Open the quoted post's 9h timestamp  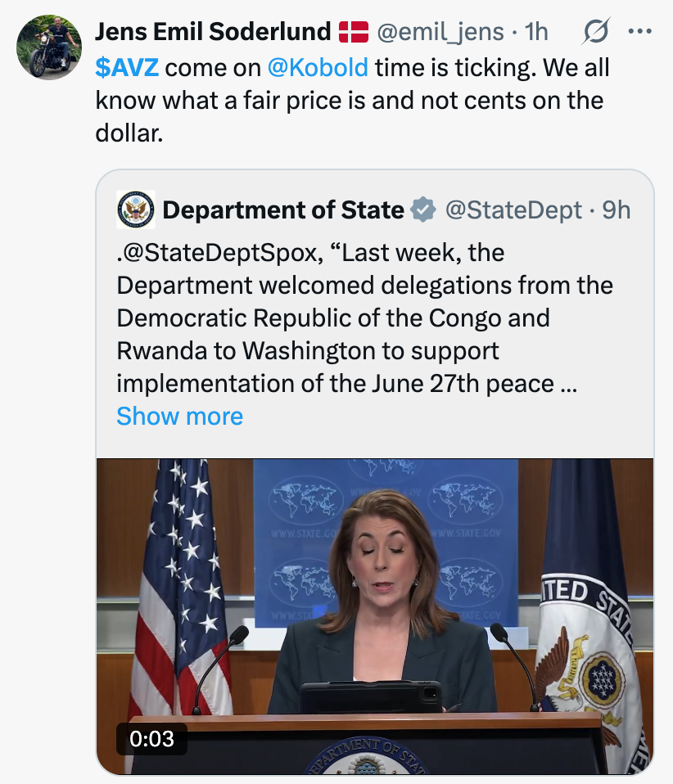click(617, 210)
